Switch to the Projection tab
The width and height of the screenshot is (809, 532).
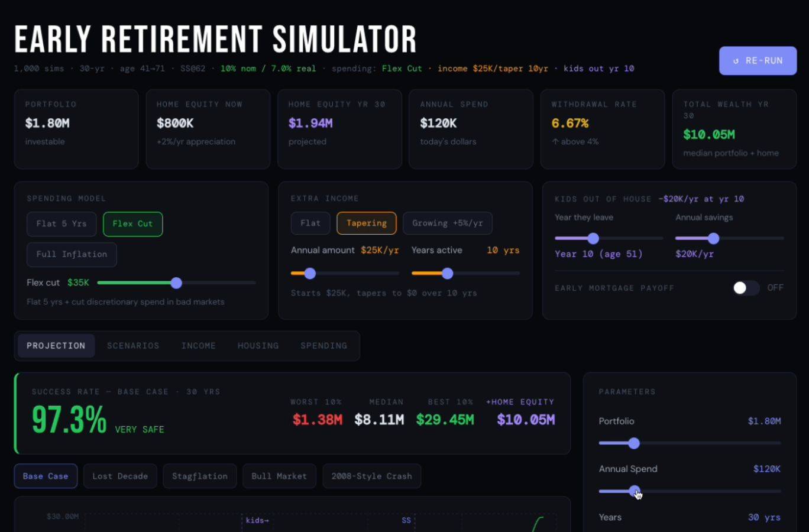tap(56, 346)
